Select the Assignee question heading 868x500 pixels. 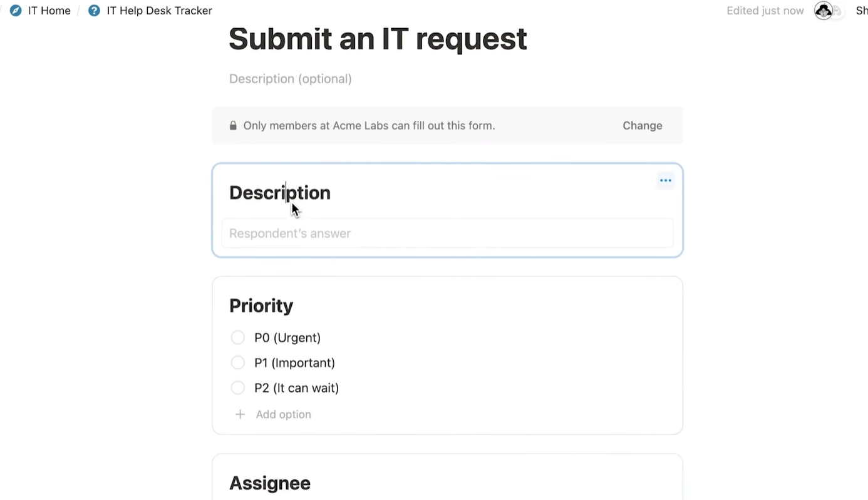point(270,483)
